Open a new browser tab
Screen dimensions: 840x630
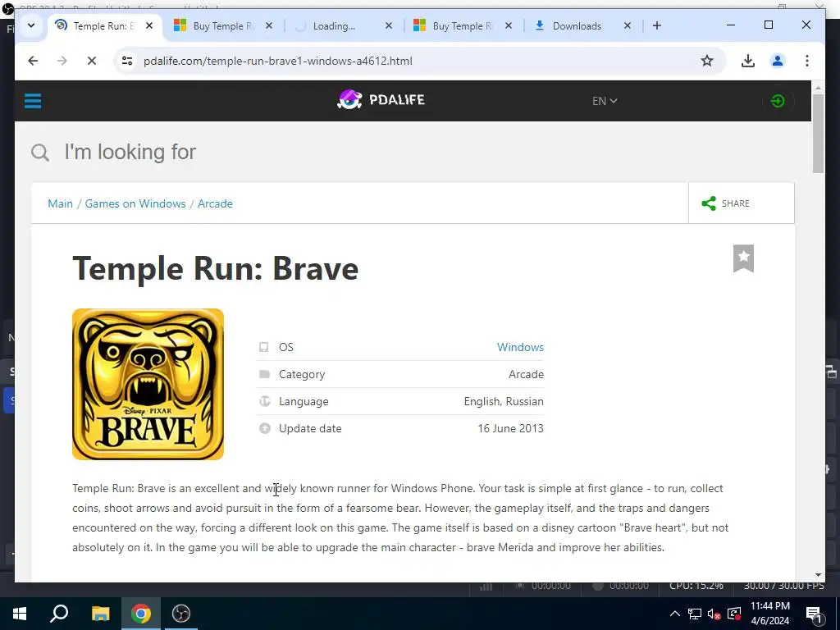tap(657, 25)
